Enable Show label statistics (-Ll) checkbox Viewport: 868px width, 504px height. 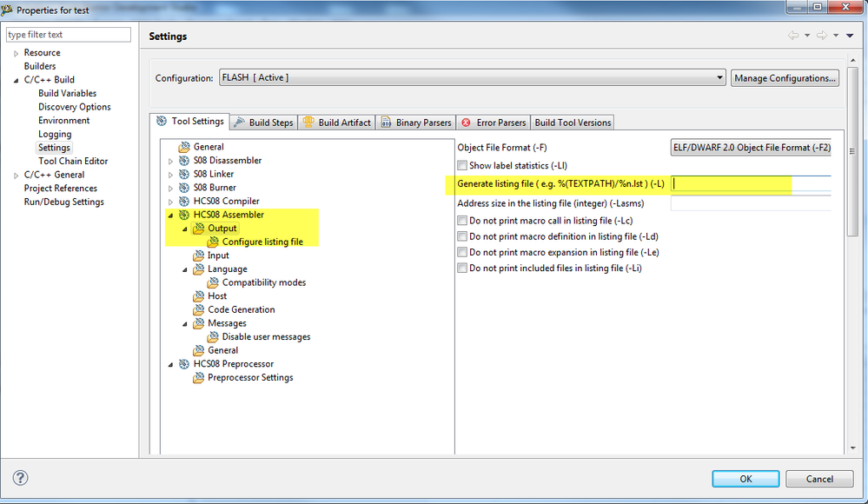point(462,166)
